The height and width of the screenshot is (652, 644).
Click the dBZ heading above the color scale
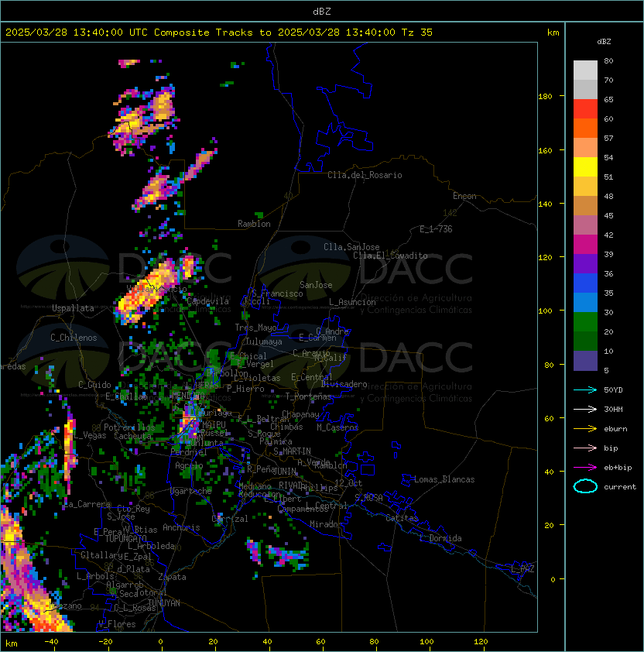(604, 42)
